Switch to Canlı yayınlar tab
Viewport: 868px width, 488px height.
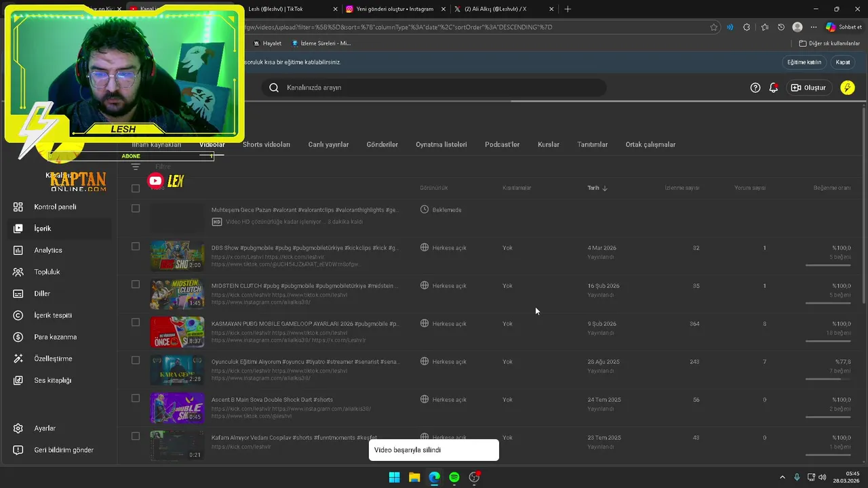tap(328, 144)
